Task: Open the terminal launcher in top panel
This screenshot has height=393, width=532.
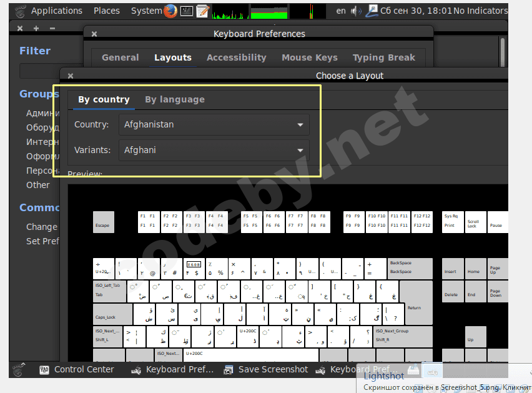Action: 187,11
